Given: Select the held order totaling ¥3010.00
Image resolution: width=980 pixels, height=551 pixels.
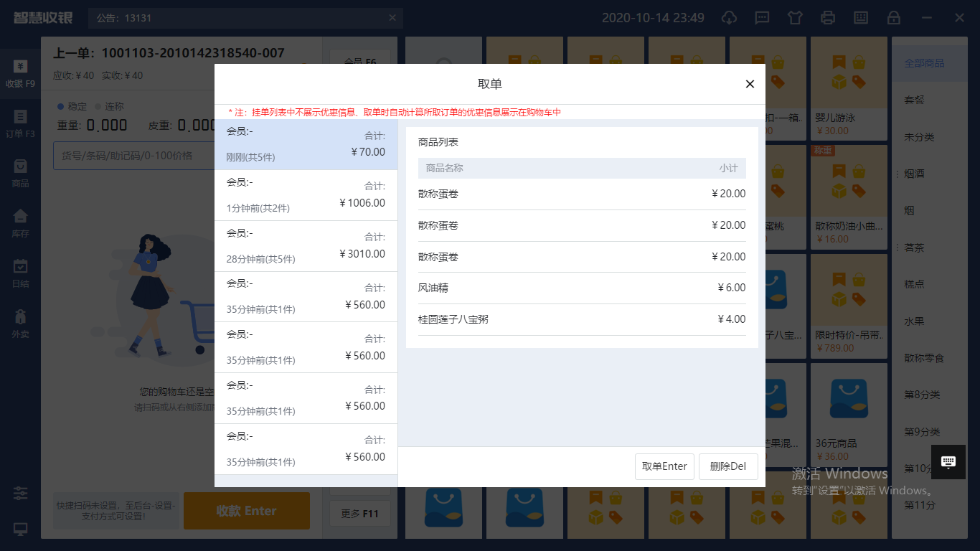Looking at the screenshot, I should pos(306,246).
